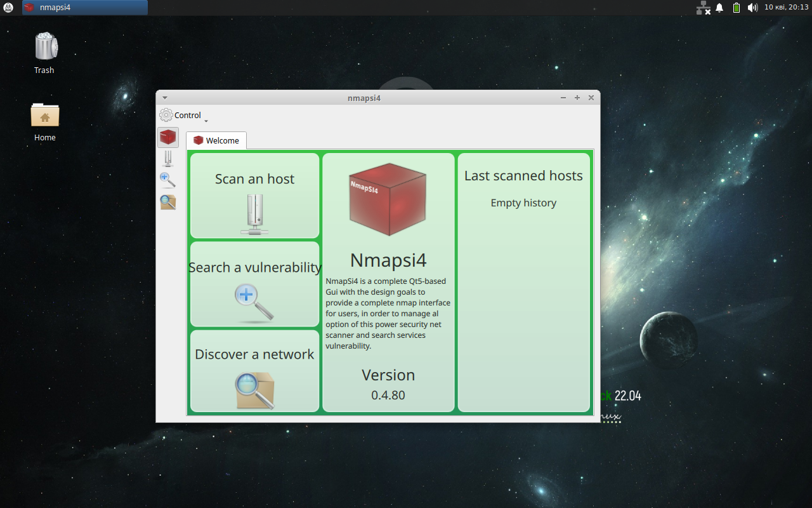Click the magnifier icon under Search a vulnerability
812x508 pixels.
[x=254, y=302]
